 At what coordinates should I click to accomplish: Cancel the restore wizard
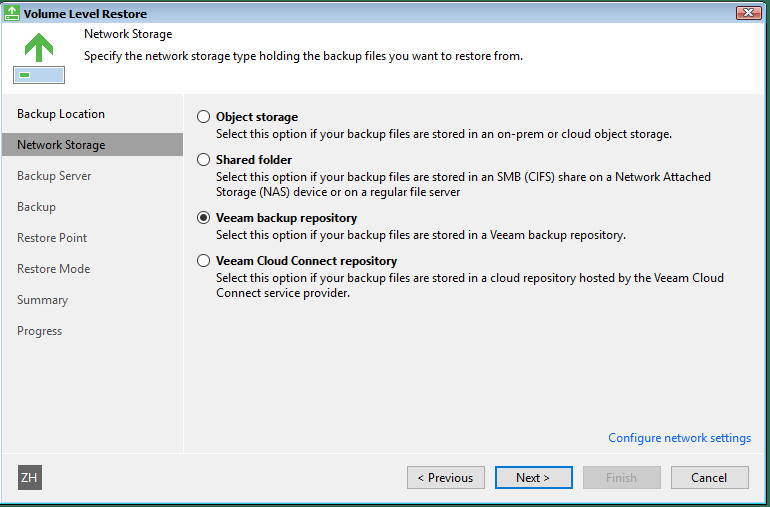(710, 478)
